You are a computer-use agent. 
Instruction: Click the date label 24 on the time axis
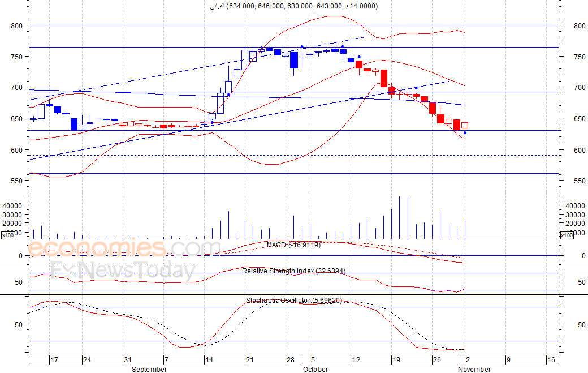coord(87,360)
